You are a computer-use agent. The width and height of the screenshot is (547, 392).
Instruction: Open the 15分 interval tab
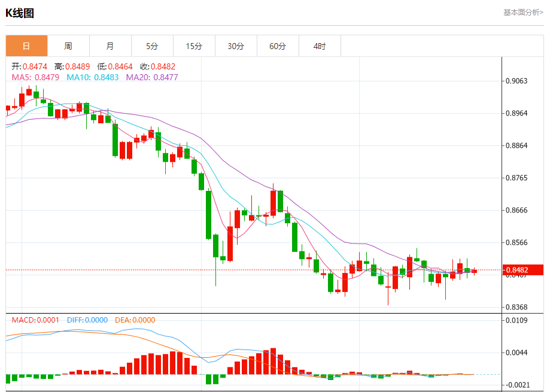(x=194, y=45)
